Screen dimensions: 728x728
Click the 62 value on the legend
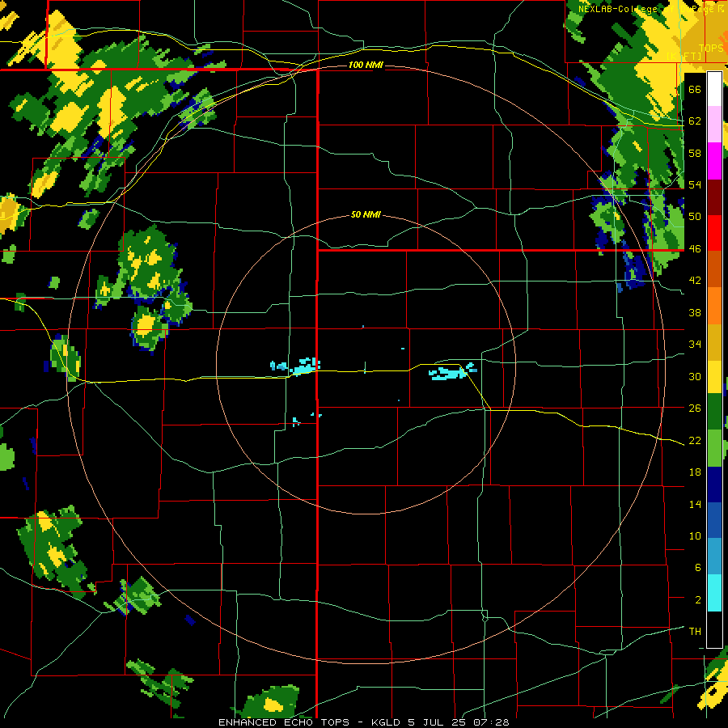(x=695, y=121)
